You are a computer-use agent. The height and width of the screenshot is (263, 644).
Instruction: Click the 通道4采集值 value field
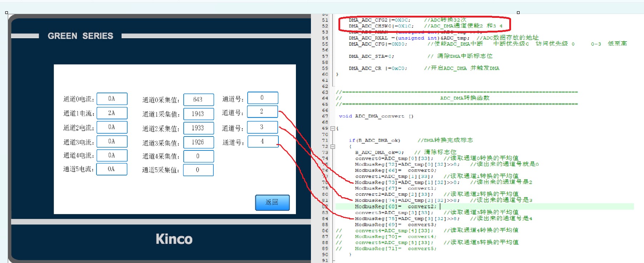tap(198, 156)
